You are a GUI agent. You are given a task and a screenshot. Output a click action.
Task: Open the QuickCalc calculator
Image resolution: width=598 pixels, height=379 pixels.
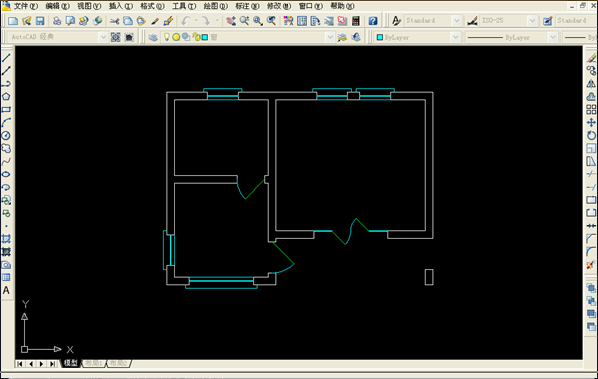[356, 21]
